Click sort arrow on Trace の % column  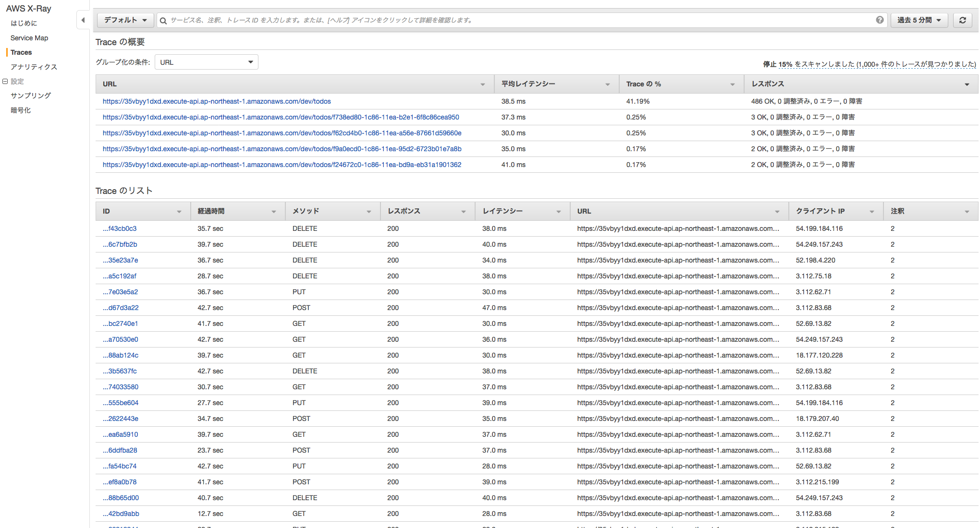[x=732, y=84]
